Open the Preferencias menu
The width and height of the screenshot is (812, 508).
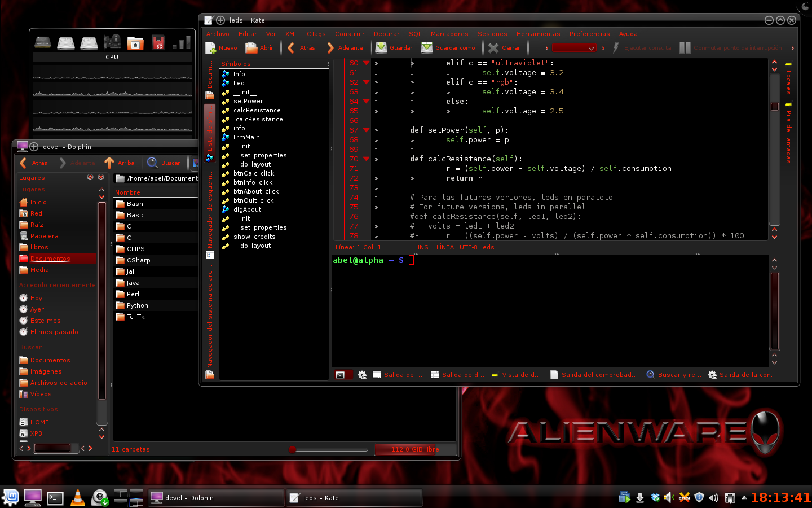pos(589,34)
